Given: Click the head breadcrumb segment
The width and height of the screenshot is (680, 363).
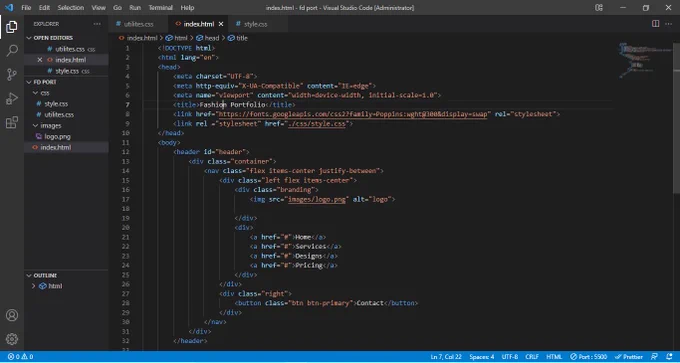Looking at the screenshot, I should click(x=208, y=38).
